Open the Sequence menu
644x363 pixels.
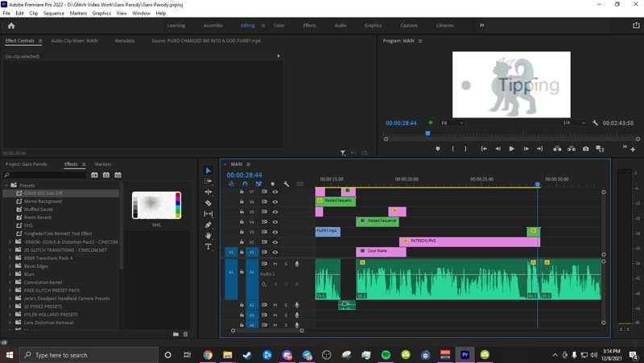[x=54, y=13]
